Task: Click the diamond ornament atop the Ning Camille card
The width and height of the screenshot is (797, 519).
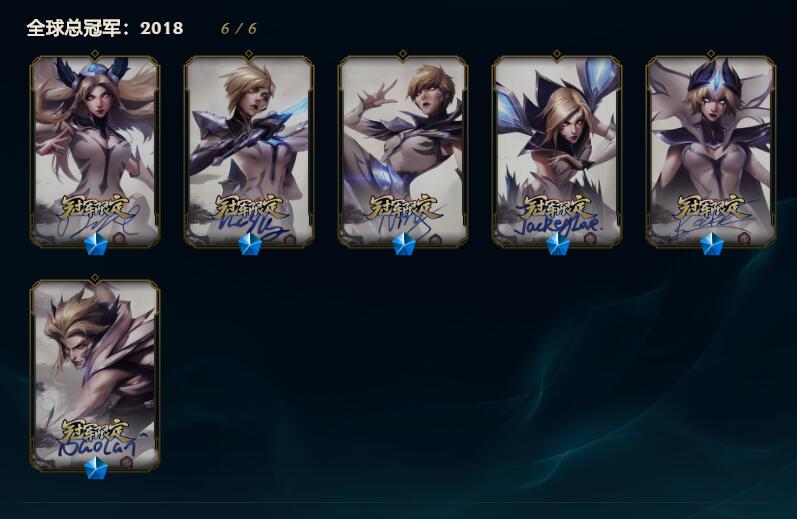Action: (403, 54)
